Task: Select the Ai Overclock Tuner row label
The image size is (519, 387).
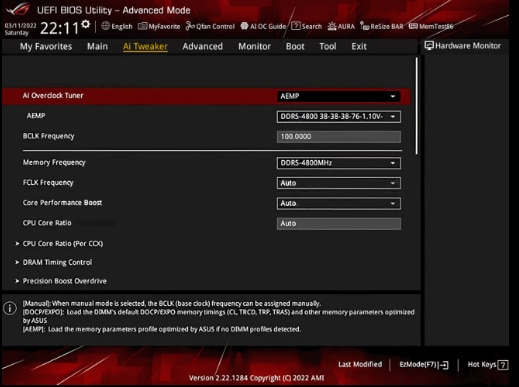Action: pyautogui.click(x=53, y=96)
